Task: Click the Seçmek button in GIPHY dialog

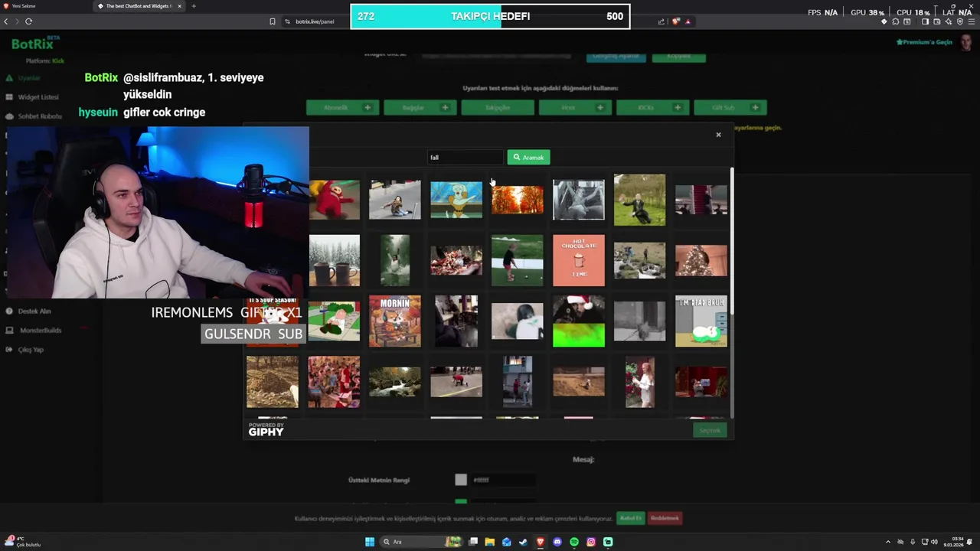Action: [x=710, y=430]
